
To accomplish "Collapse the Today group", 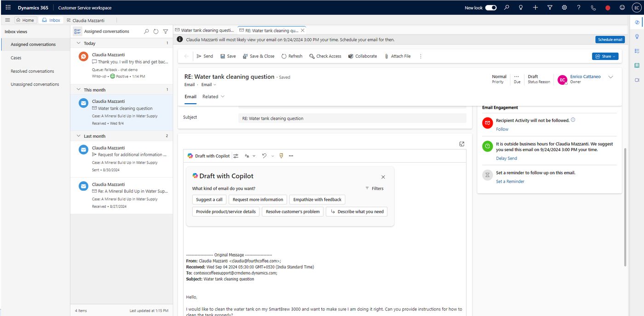I will (78, 43).
